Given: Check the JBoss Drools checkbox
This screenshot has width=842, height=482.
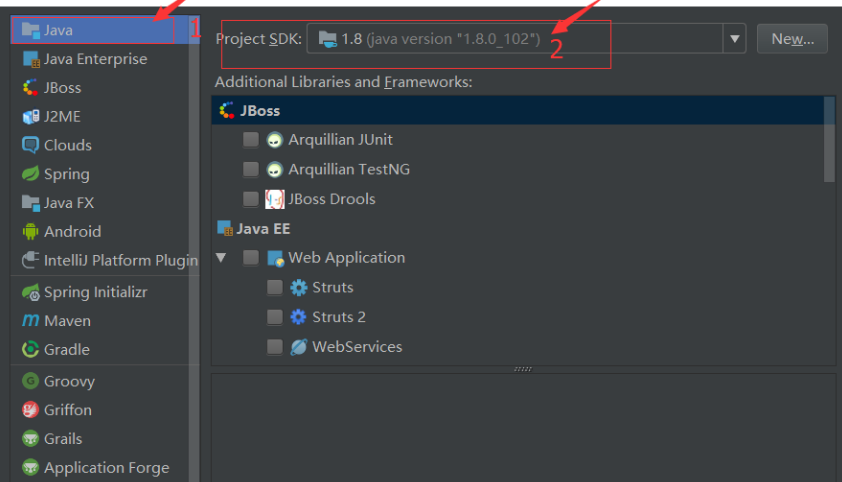Looking at the screenshot, I should [251, 199].
